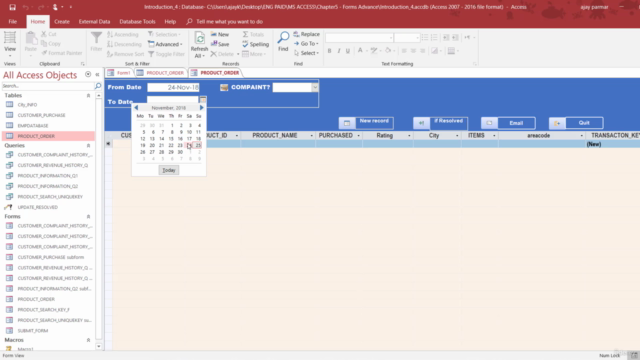Open the View button in the ribbon
640x360 pixels.
[x=10, y=44]
